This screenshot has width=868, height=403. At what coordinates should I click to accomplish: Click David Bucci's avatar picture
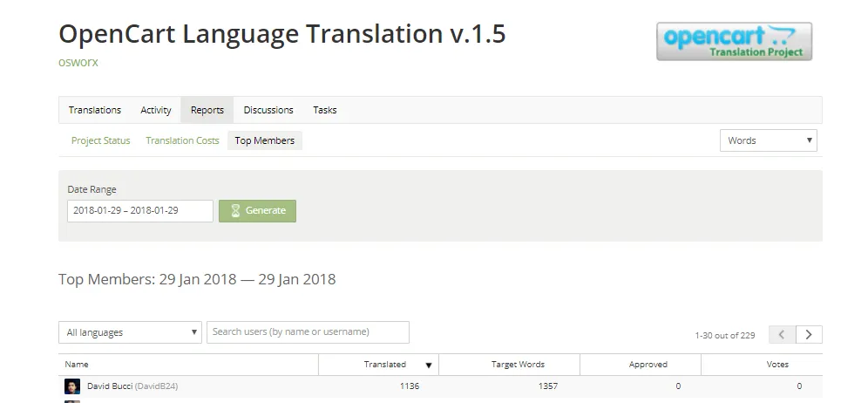click(x=72, y=386)
